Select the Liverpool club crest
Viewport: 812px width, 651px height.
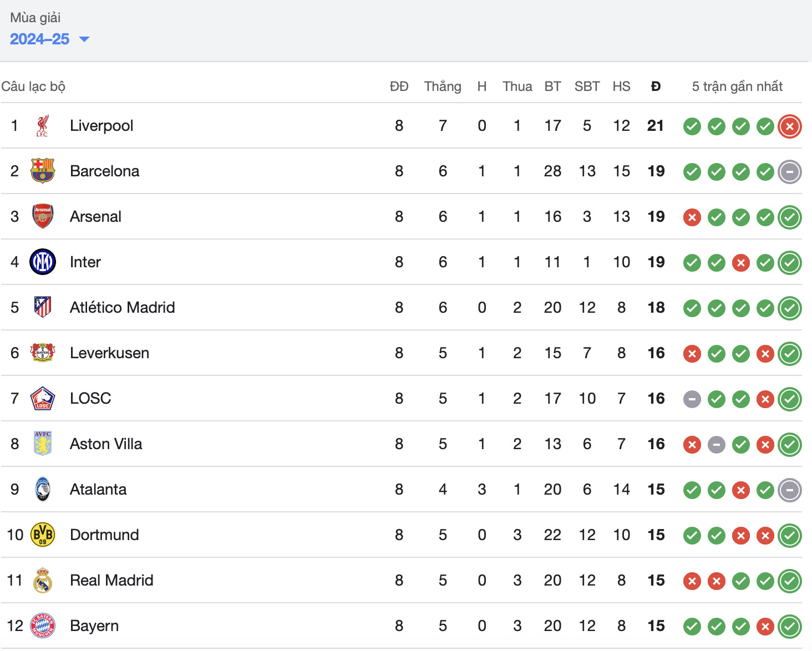[43, 126]
